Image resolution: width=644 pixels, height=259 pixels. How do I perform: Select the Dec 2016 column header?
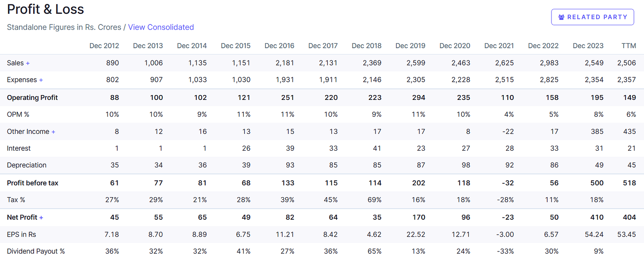point(279,46)
